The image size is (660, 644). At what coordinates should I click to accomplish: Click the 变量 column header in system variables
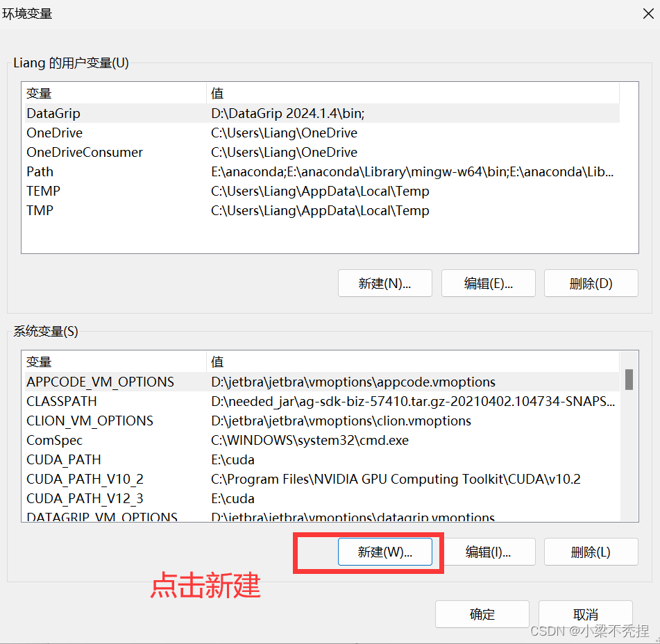click(115, 362)
